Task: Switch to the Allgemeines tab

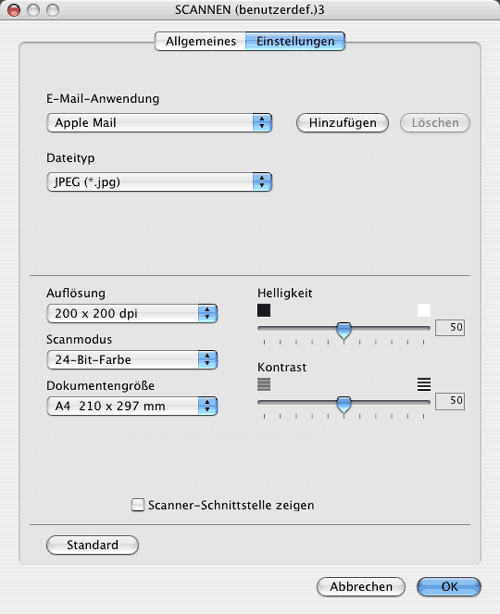Action: (x=200, y=41)
